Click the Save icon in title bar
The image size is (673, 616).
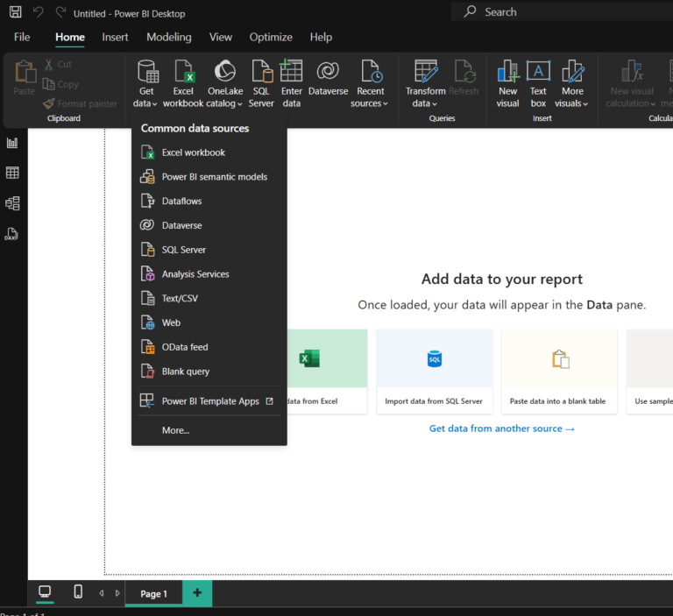(x=16, y=12)
